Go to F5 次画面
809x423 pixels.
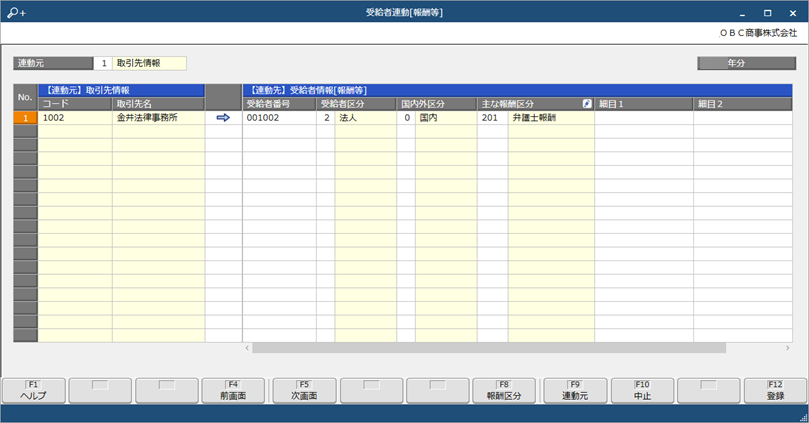[304, 391]
